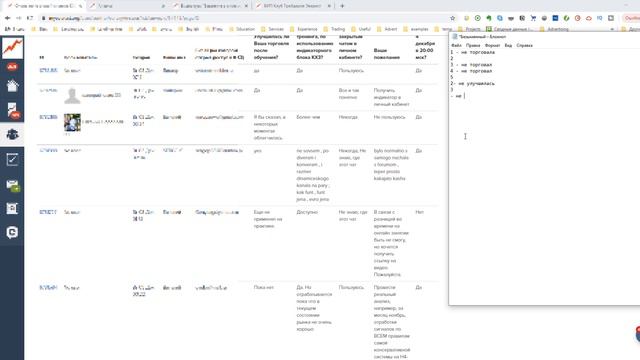Viewport: 640px width, 360px height.
Task: Click Notepad line '3 - не торговал'
Action: (471, 65)
